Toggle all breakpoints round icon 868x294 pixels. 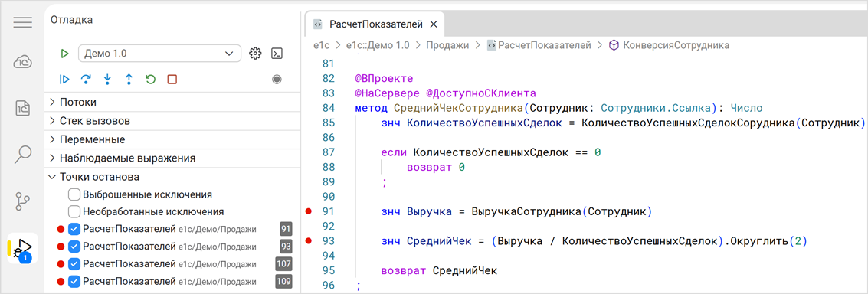point(277,79)
